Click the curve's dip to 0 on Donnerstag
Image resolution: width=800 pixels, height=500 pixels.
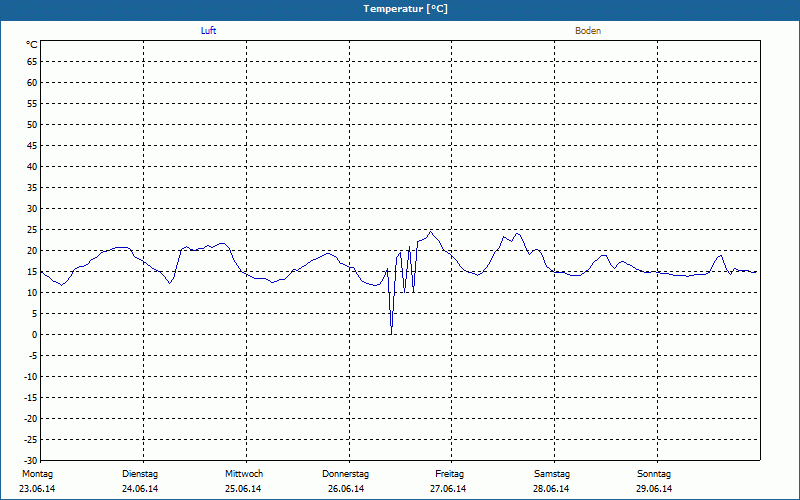pos(391,334)
